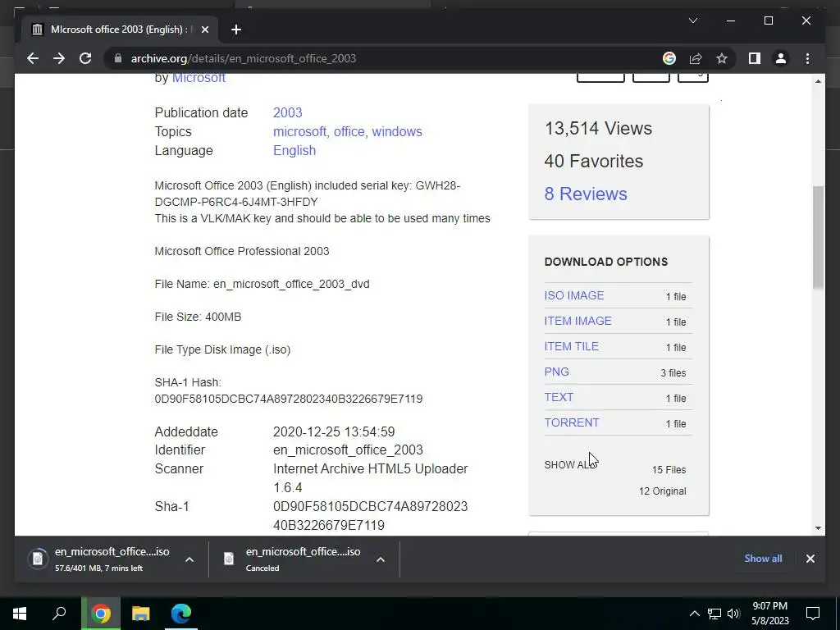Open the Google icon in the address bar
The width and height of the screenshot is (840, 630).
pyautogui.click(x=669, y=58)
